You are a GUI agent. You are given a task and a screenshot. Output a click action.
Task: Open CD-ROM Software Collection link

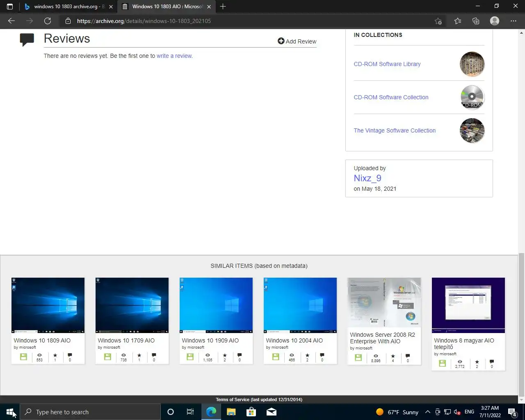(x=391, y=97)
